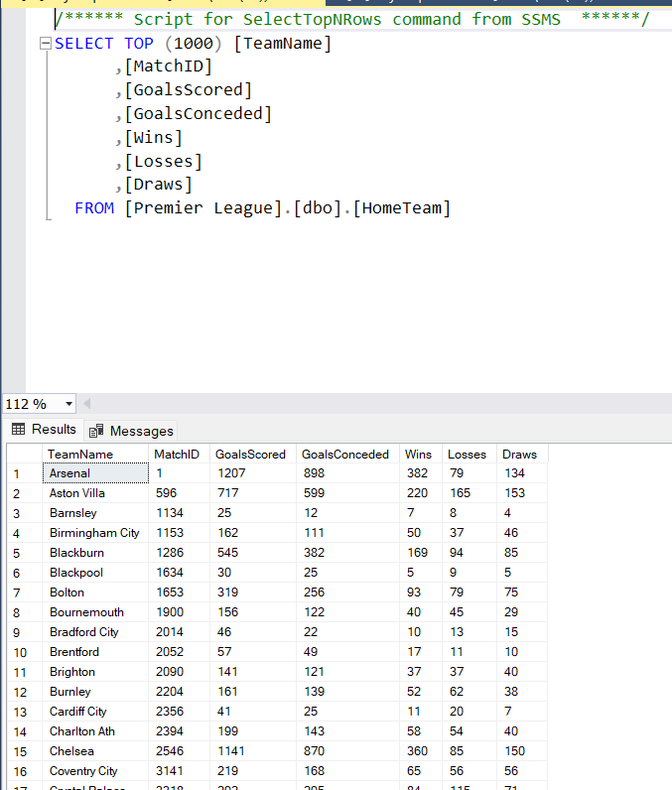Viewport: 672px width, 790px height.
Task: Switch to the Results tab
Action: 44,430
